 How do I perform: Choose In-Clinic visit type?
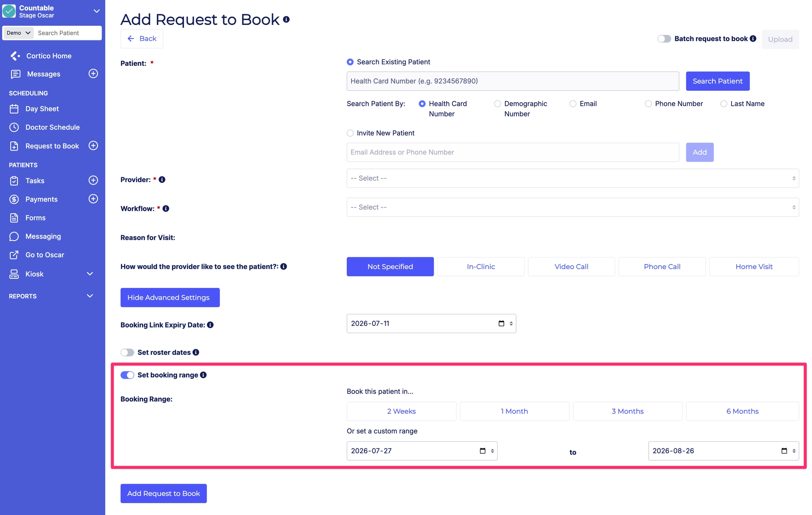(x=481, y=267)
